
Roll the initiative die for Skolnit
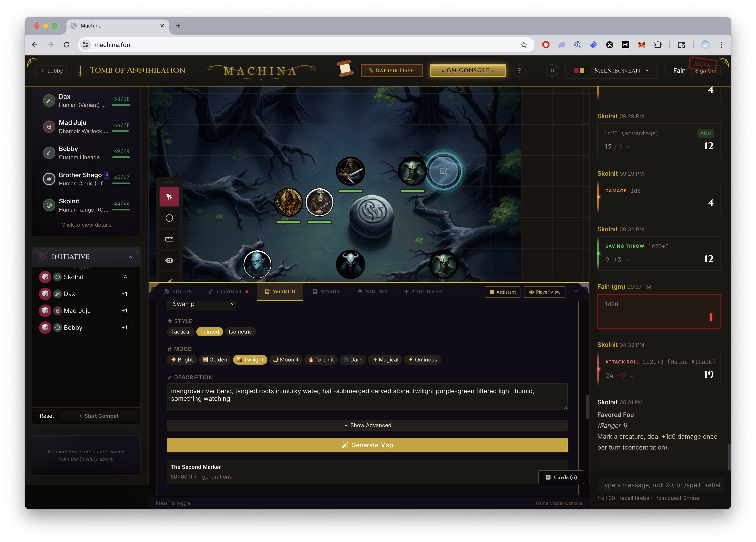[45, 277]
